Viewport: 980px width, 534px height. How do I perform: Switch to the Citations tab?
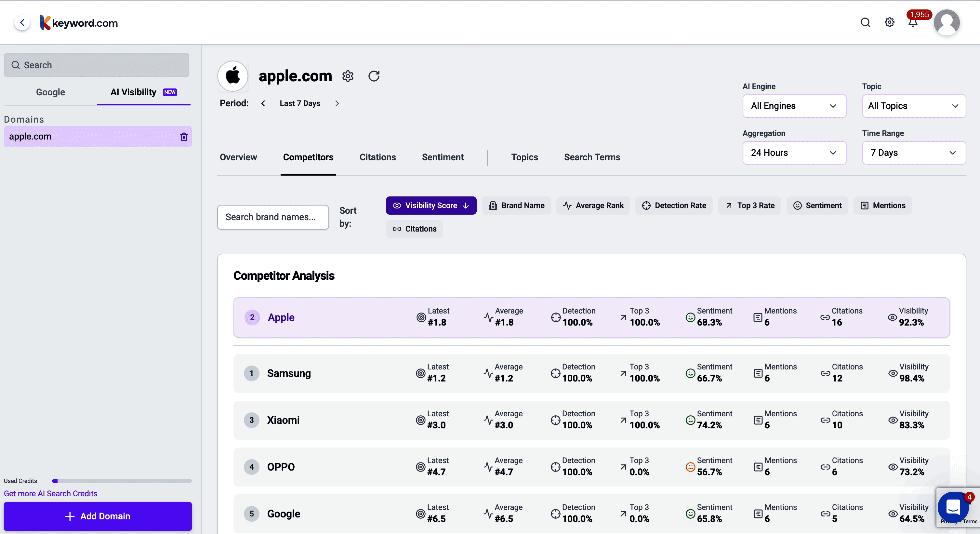coord(377,157)
